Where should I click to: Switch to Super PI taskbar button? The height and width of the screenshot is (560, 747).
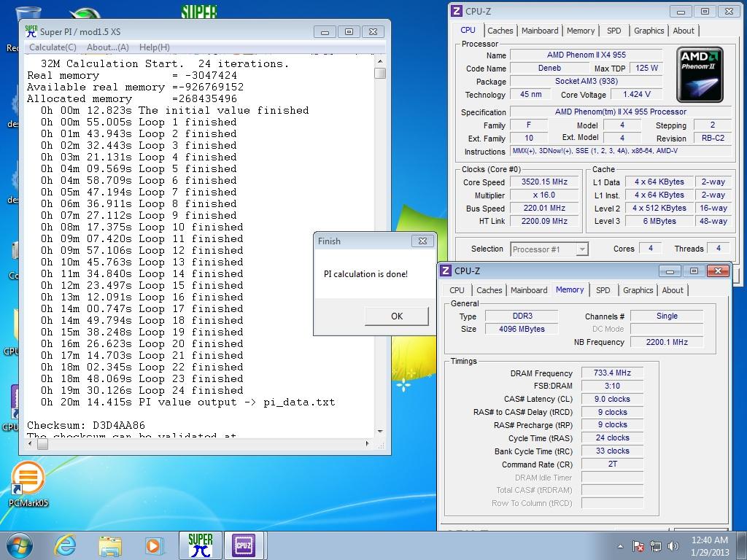click(201, 545)
